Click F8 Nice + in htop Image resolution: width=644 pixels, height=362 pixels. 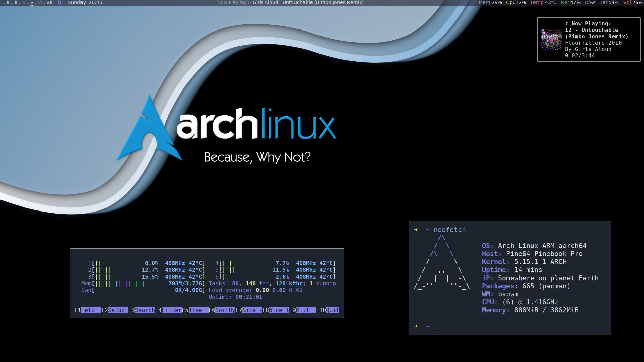click(275, 310)
